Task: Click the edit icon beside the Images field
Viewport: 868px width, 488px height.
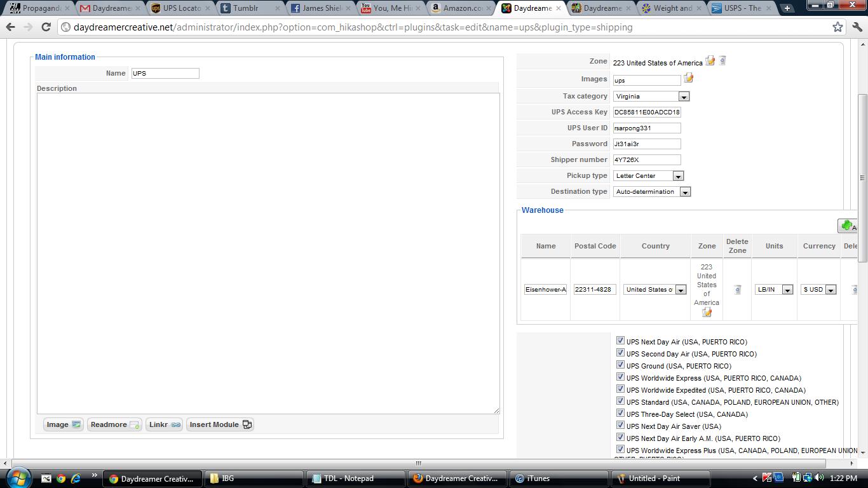Action: point(688,78)
